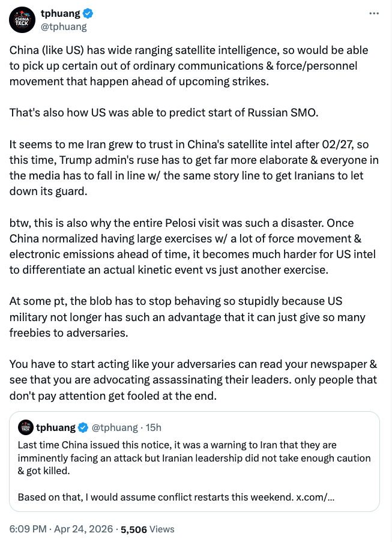Image resolution: width=392 pixels, height=542 pixels.
Task: Click the paragraph starting "You have to start acting"
Action: 192,380
